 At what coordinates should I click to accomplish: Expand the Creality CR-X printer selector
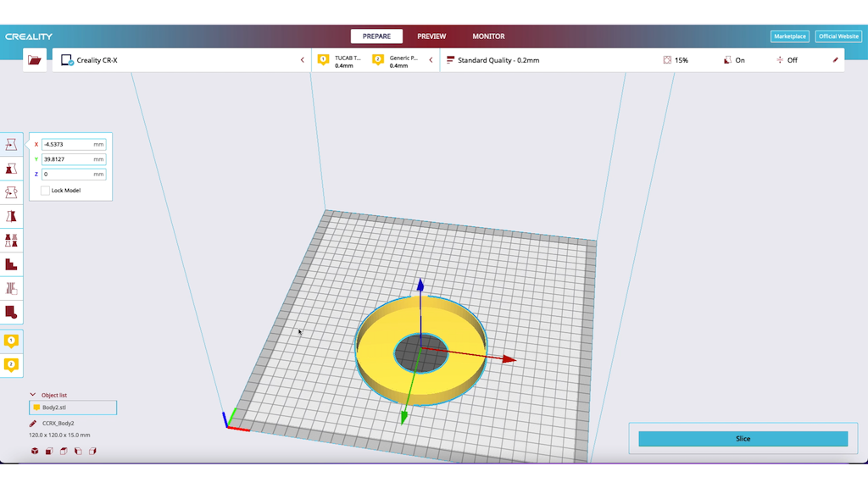301,59
